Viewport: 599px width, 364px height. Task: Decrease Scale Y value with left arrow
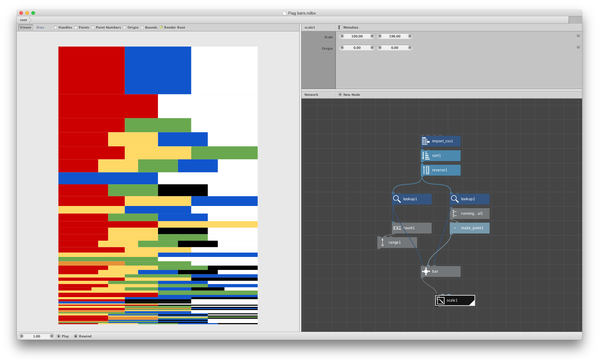(x=380, y=36)
